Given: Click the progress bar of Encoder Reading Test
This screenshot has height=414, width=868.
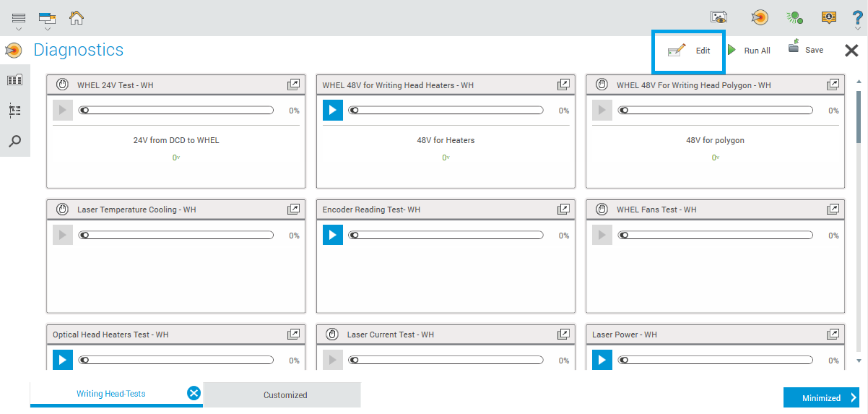Looking at the screenshot, I should click(x=446, y=236).
